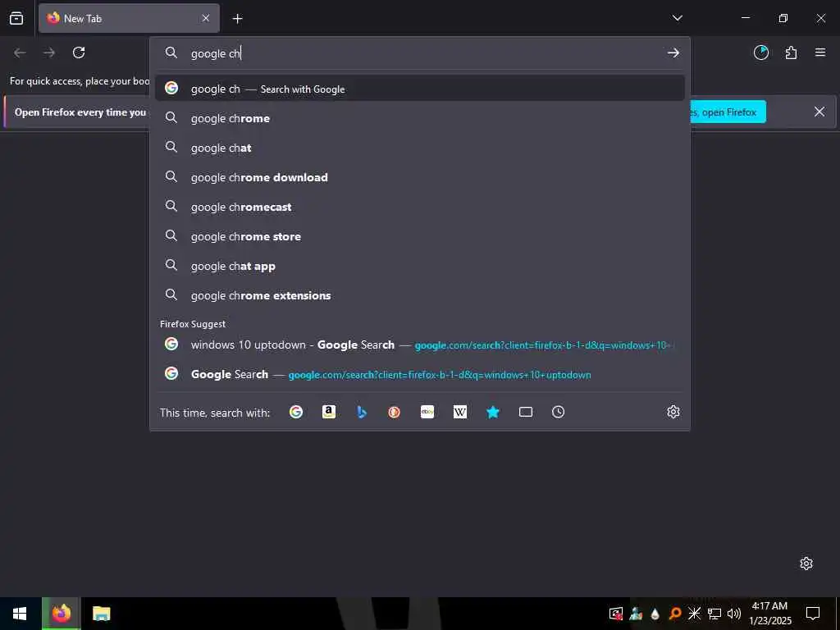Click the network tray icon
Viewport: 840px width, 630px height.
(x=714, y=614)
